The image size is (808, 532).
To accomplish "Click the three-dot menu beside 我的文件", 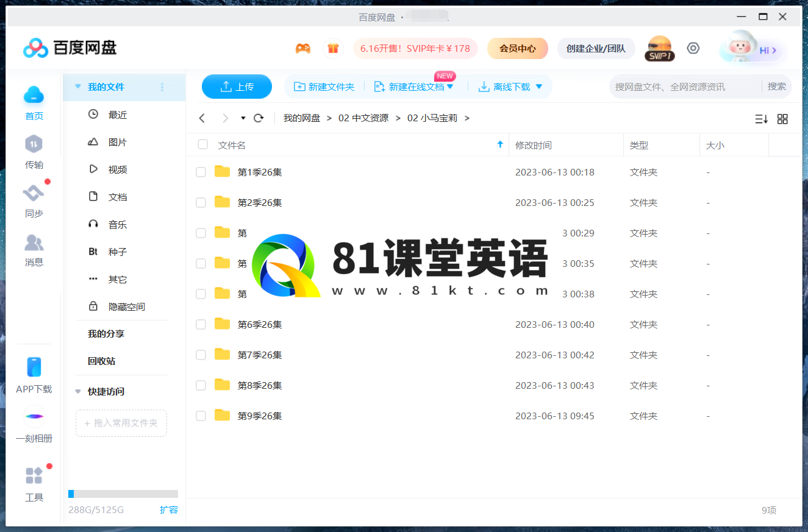I will coord(162,87).
